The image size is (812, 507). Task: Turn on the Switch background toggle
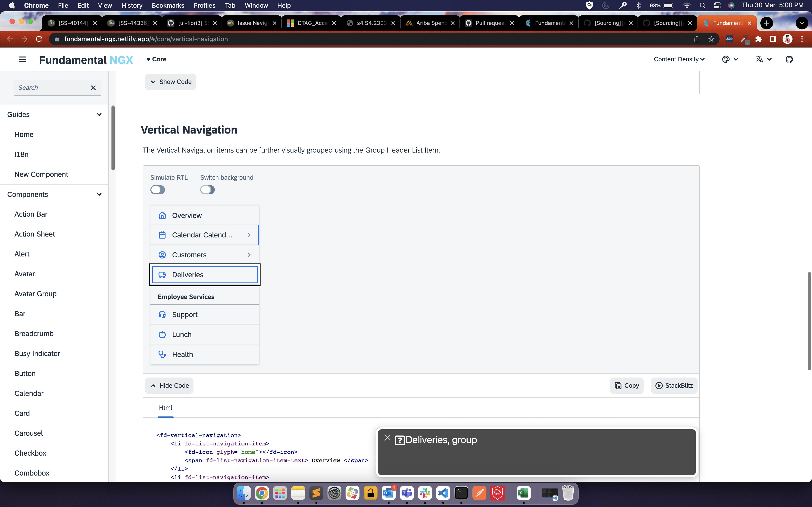207,189
